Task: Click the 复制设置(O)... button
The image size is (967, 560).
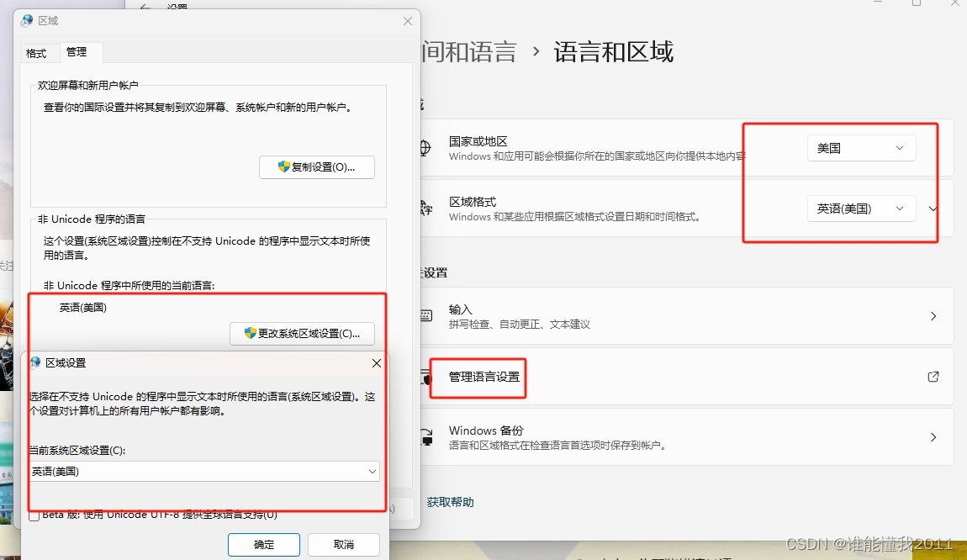Action: [x=317, y=167]
